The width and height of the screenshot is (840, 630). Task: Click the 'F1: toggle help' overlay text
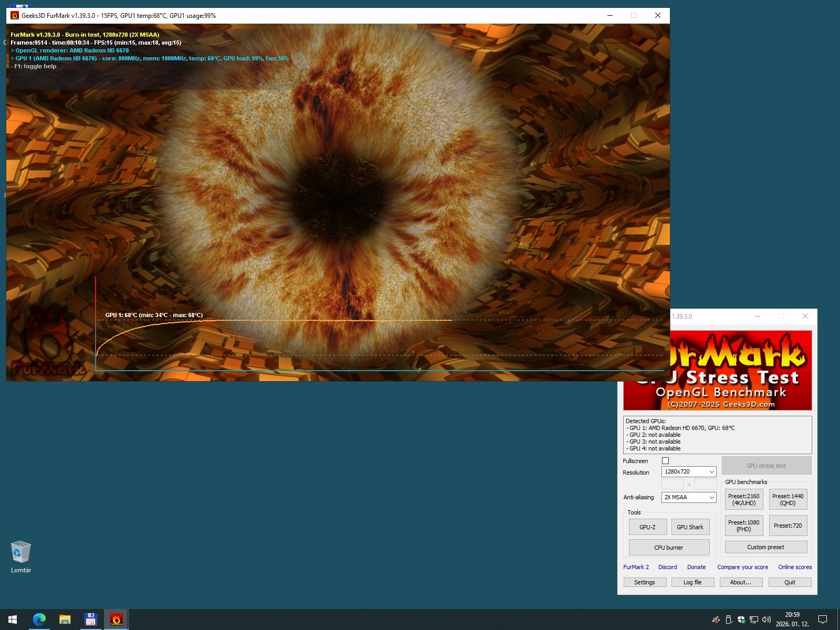(34, 66)
